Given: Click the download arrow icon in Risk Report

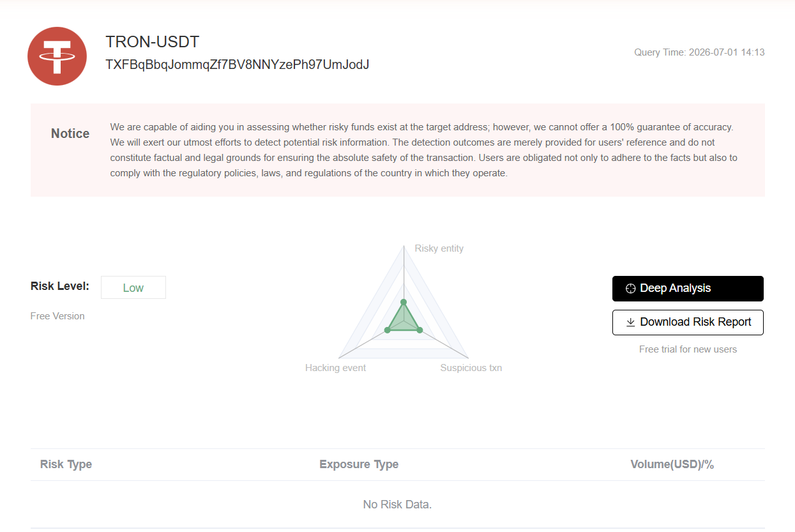Looking at the screenshot, I should click(630, 323).
